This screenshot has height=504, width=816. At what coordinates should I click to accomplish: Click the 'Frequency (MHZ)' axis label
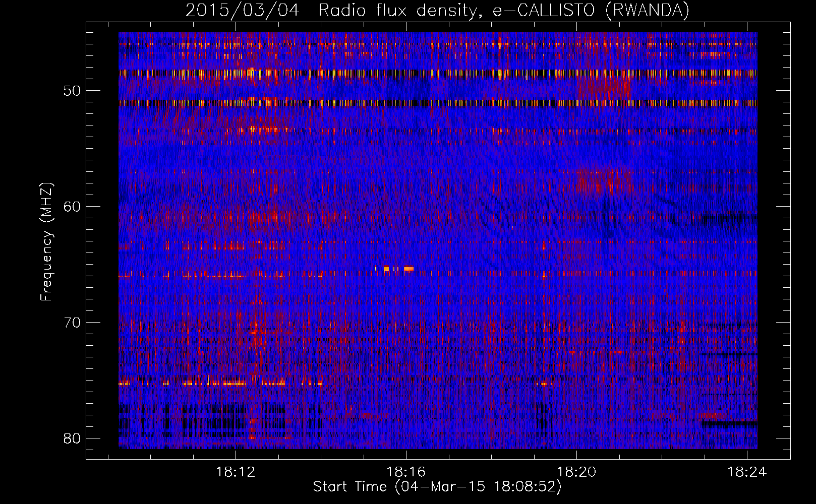[x=46, y=242]
